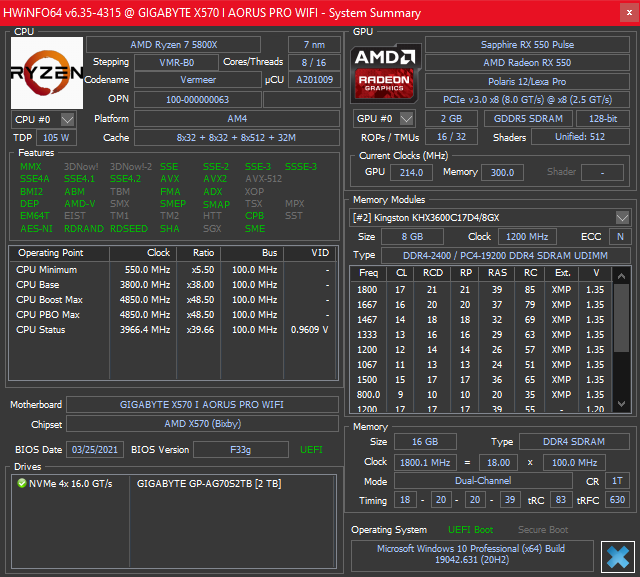Click the memory timings scrollbar thumb
Image resolution: width=640 pixels, height=577 pixels.
[x=621, y=318]
